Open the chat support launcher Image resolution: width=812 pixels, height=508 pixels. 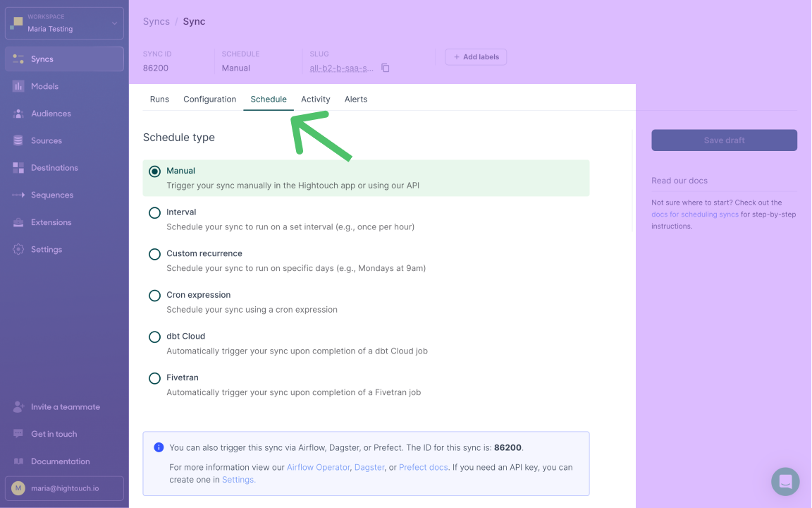pos(785,481)
